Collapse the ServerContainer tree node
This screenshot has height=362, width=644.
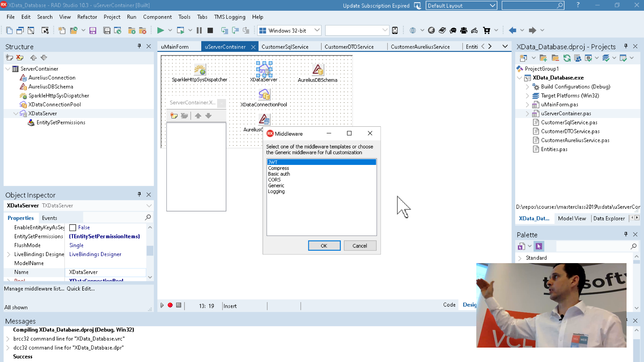(8, 69)
